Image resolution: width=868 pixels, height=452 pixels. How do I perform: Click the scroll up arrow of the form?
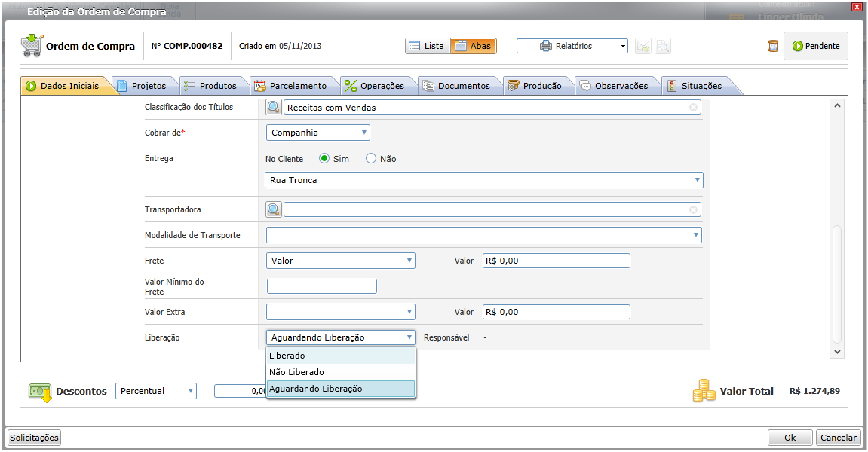[x=837, y=105]
